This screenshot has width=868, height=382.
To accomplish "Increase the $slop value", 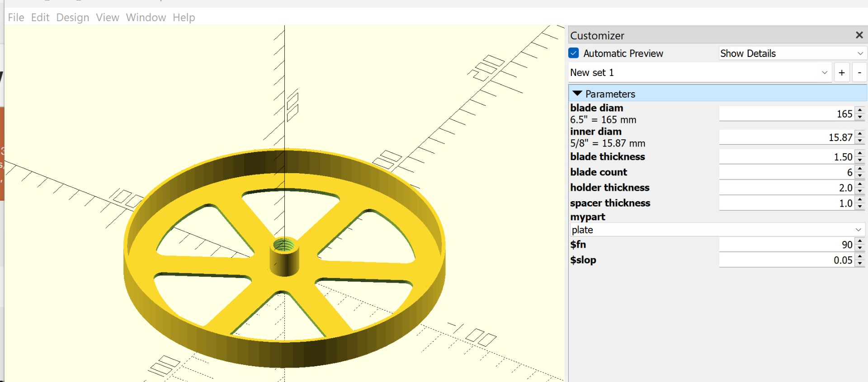I will 860,256.
